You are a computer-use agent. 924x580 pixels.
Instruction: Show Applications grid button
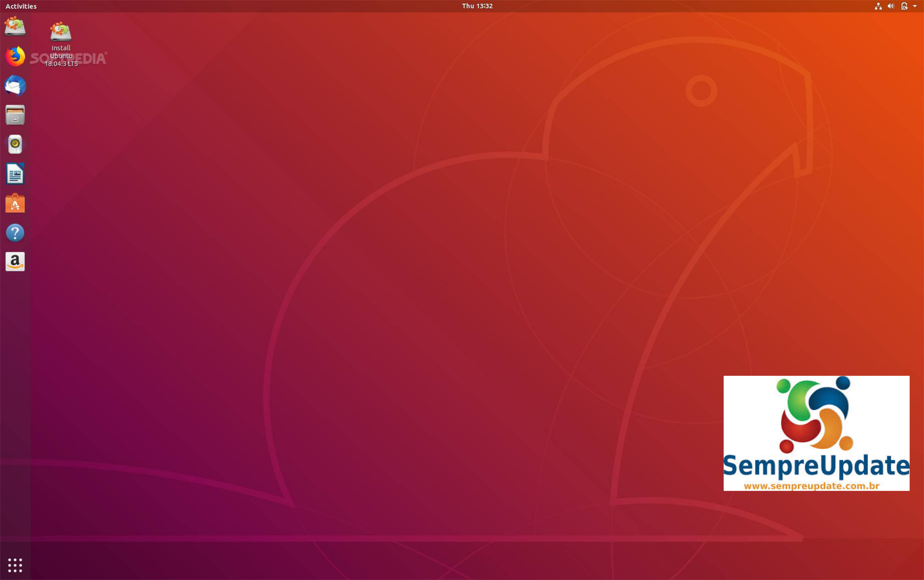tap(15, 565)
